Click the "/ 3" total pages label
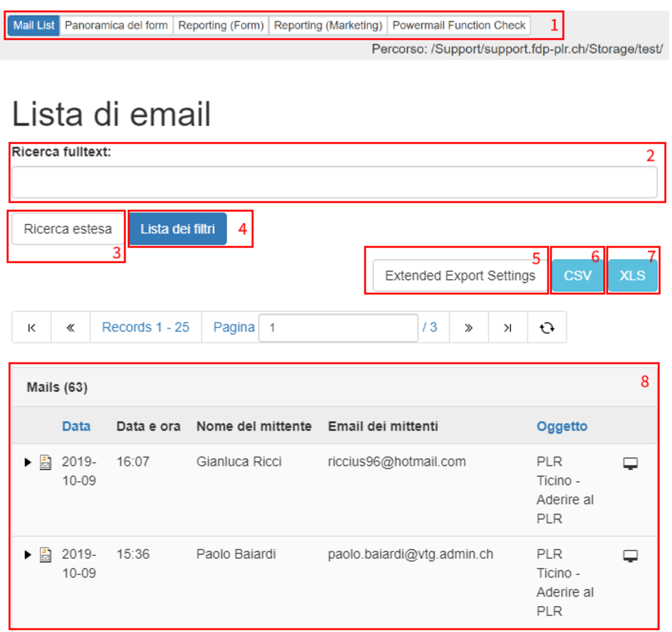 [430, 327]
